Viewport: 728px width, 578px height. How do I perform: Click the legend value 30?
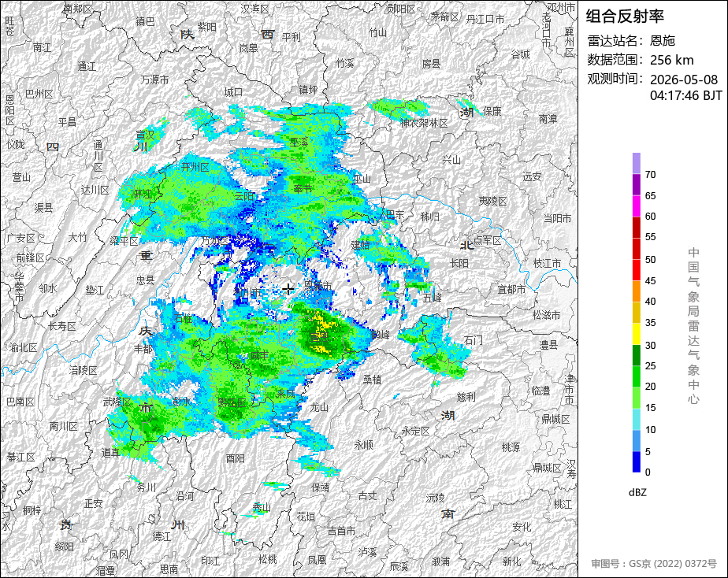651,345
